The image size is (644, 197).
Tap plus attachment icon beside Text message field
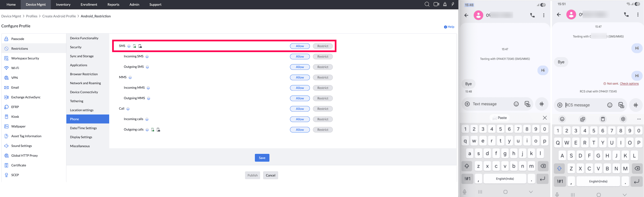[x=467, y=104]
